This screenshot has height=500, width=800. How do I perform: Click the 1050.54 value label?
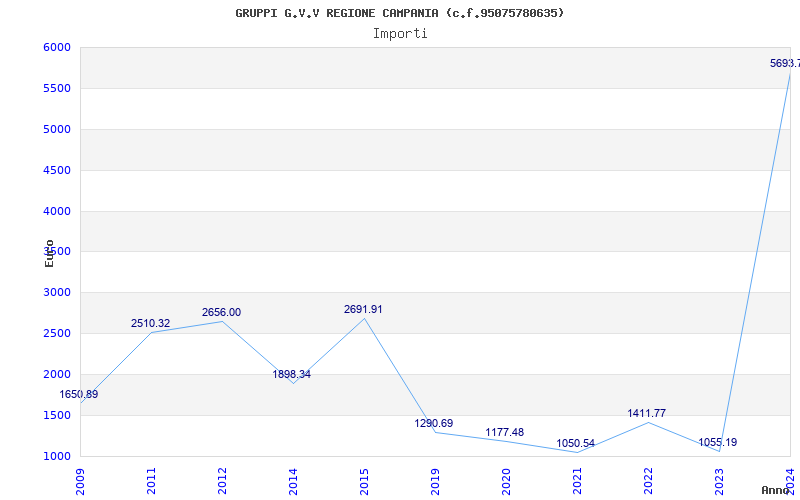click(576, 443)
